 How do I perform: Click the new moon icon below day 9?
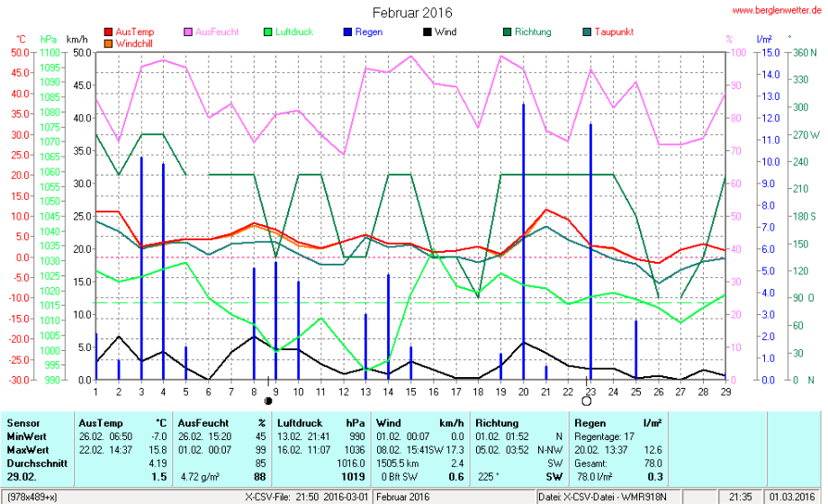[x=267, y=400]
